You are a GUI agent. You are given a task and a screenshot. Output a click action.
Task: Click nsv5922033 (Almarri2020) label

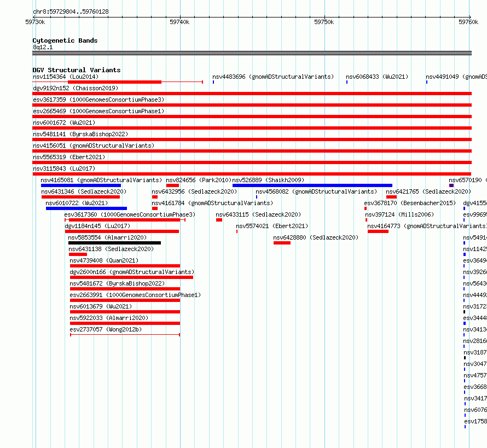tap(109, 318)
